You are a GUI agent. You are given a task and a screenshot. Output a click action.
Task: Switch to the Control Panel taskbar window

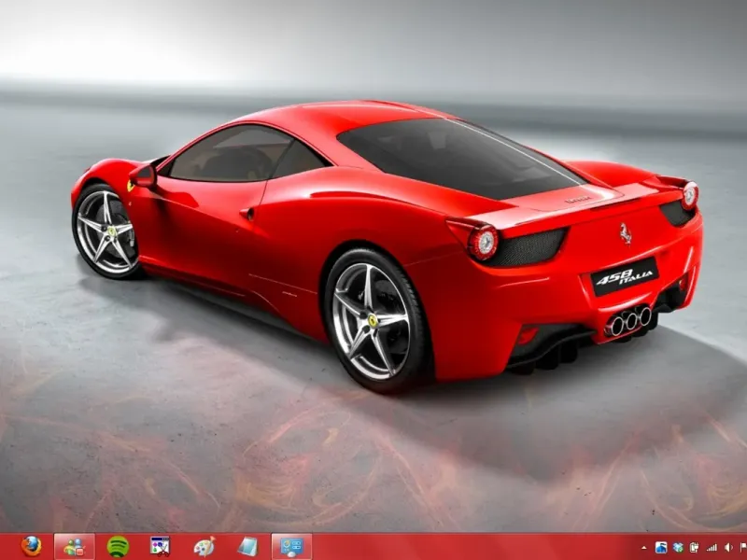tap(291, 546)
